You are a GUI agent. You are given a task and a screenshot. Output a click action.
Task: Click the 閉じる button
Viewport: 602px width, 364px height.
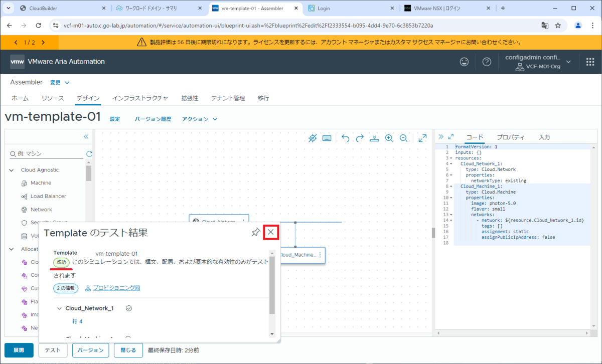click(128, 350)
